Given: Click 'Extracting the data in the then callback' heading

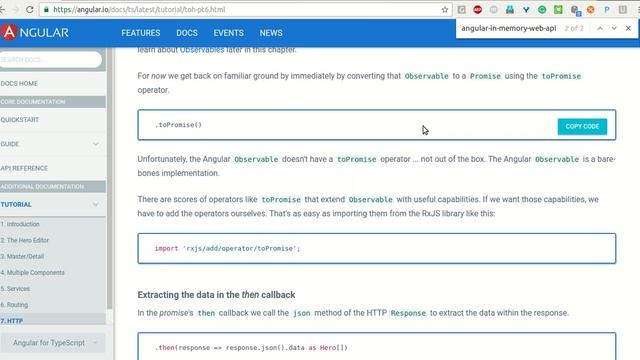Looking at the screenshot, I should pos(216,295).
